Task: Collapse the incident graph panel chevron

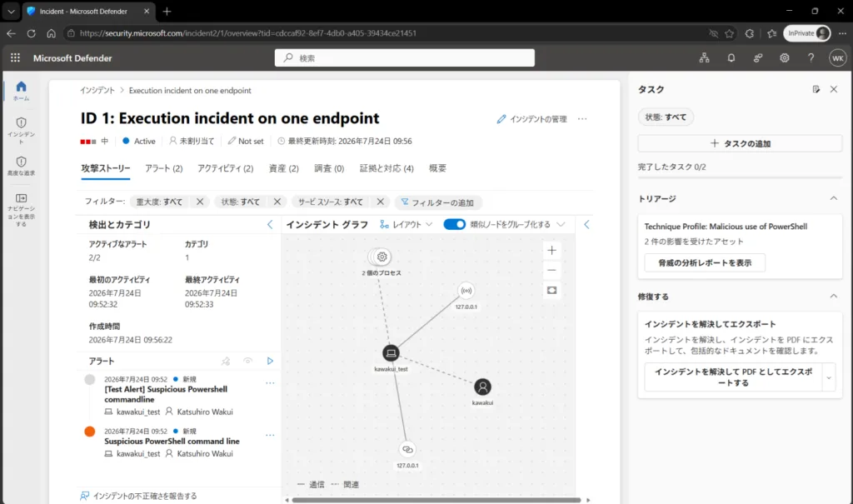Action: [586, 224]
